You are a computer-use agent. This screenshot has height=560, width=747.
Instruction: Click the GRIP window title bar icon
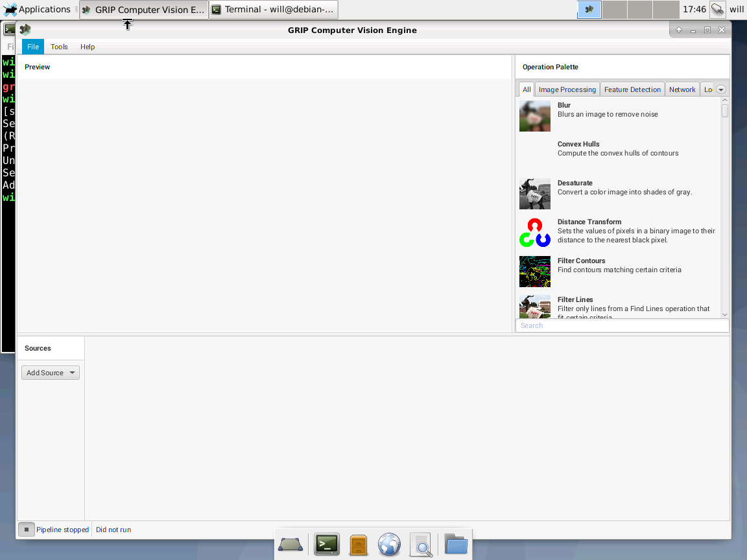point(25,30)
